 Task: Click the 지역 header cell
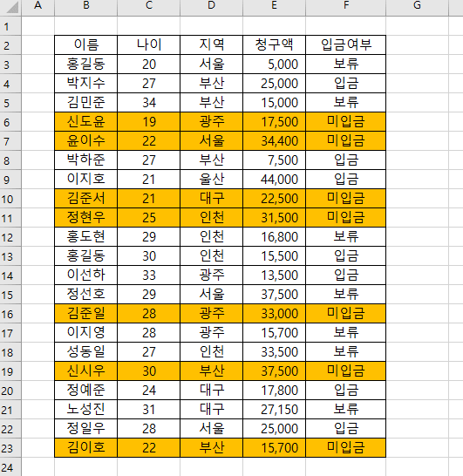[212, 45]
